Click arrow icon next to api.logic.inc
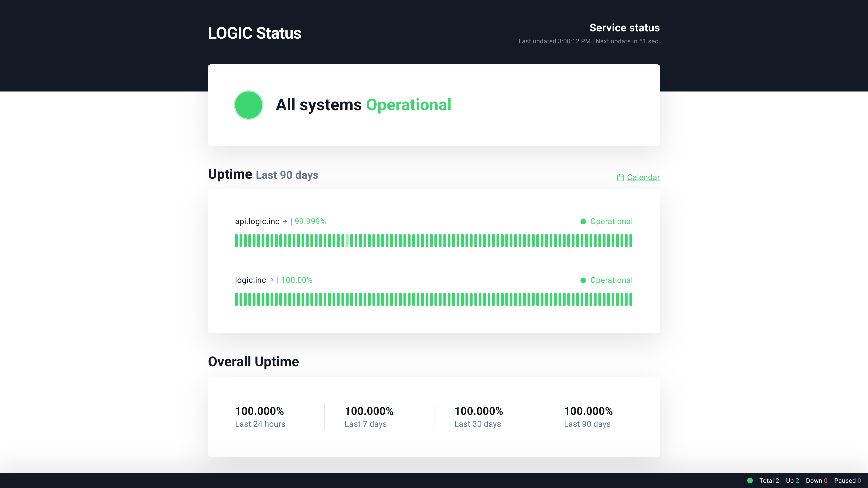This screenshot has height=488, width=868. coord(285,222)
